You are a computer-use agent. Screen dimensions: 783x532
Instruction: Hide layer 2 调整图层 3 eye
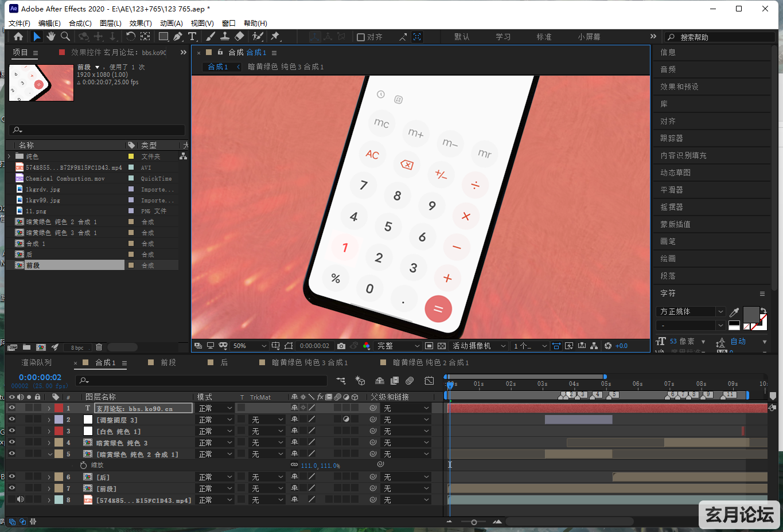point(12,420)
